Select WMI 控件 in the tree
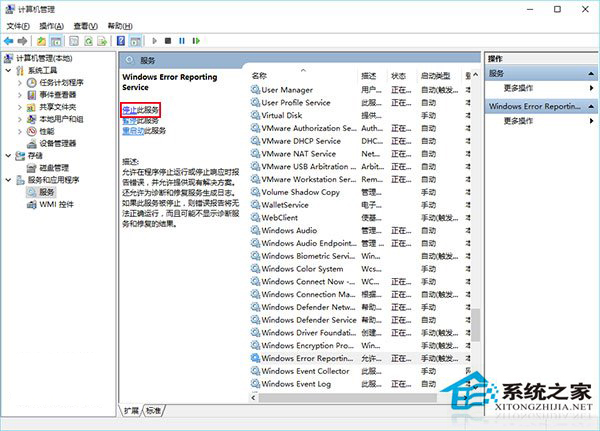This screenshot has width=600, height=431. 56,204
